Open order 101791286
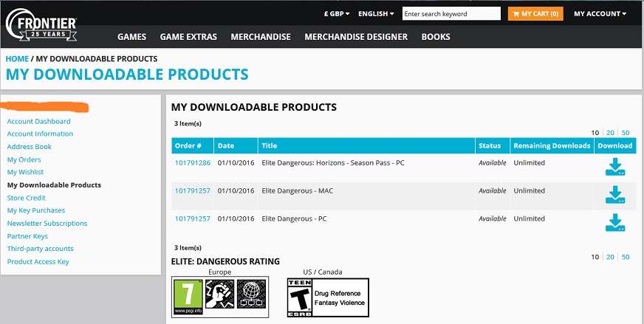 point(193,162)
